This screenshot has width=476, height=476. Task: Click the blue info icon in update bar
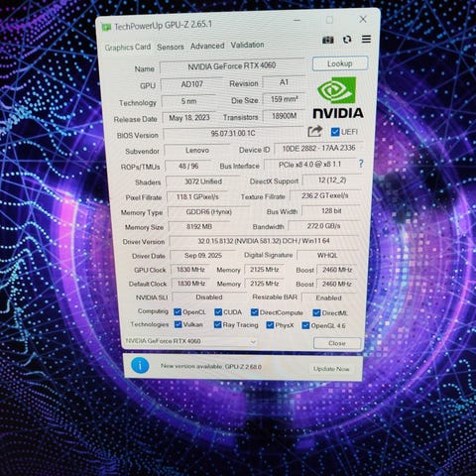click(x=140, y=366)
